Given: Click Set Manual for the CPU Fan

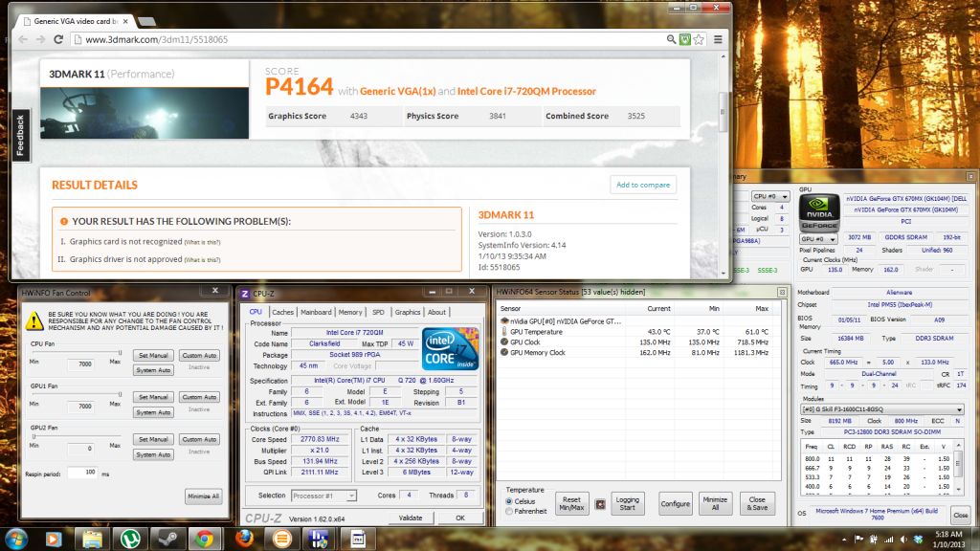Looking at the screenshot, I should coord(153,356).
